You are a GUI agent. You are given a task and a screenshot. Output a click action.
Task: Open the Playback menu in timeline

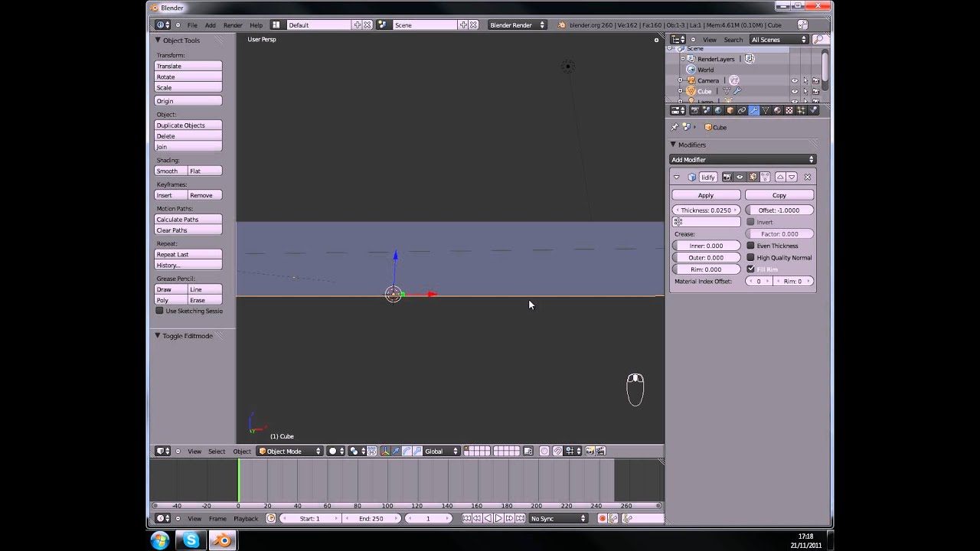(246, 518)
